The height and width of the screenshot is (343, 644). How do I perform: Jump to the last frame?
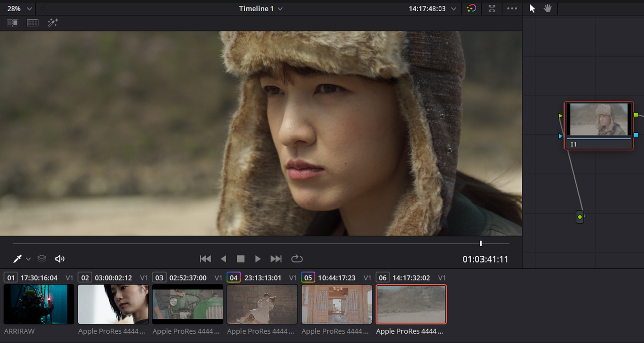(276, 259)
